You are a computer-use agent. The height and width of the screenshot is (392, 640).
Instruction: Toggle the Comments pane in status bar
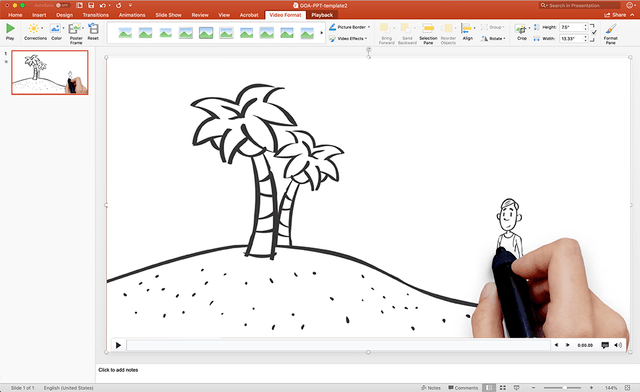point(463,388)
